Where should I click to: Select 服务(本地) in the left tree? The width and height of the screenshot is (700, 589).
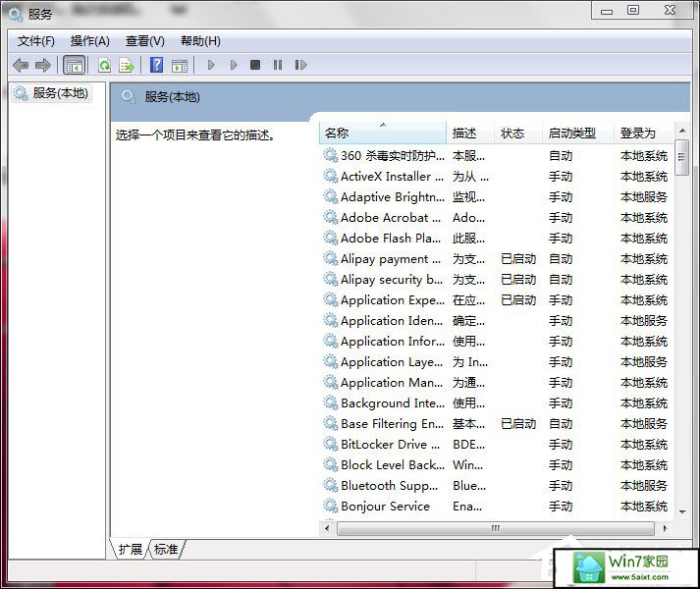51,93
